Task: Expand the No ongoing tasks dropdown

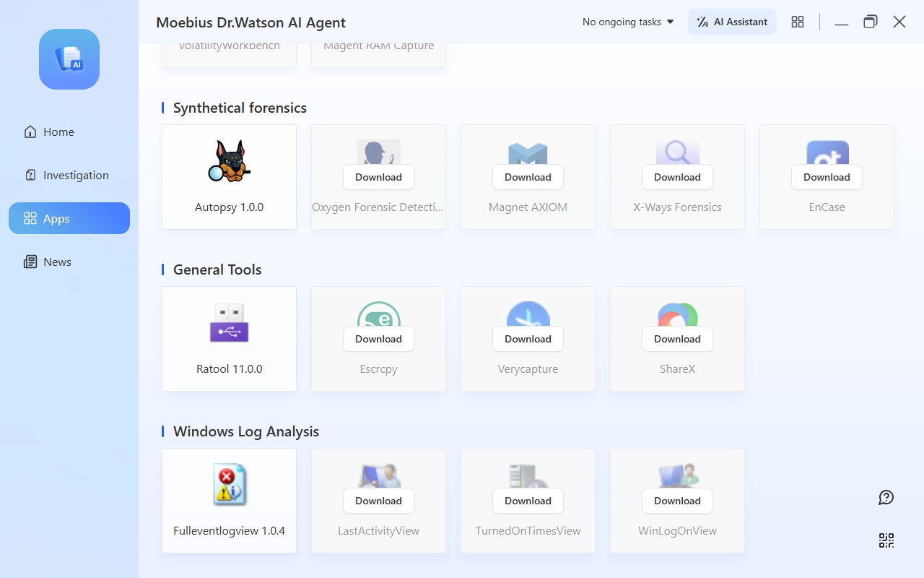Action: tap(628, 22)
